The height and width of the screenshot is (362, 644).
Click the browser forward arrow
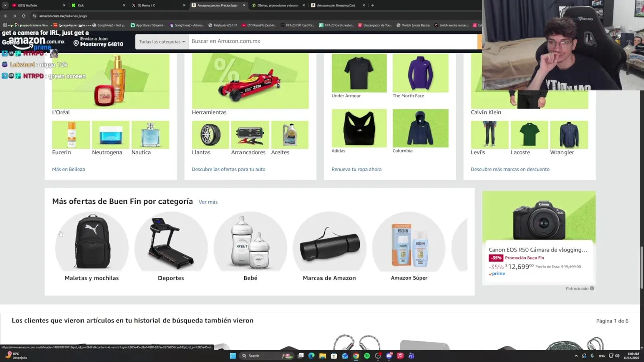14,16
